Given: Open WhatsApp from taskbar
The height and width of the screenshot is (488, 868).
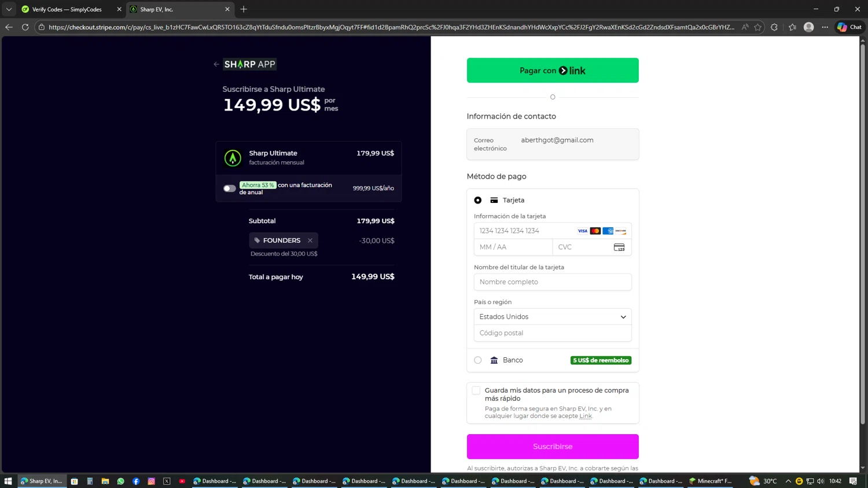Looking at the screenshot, I should pos(120,481).
